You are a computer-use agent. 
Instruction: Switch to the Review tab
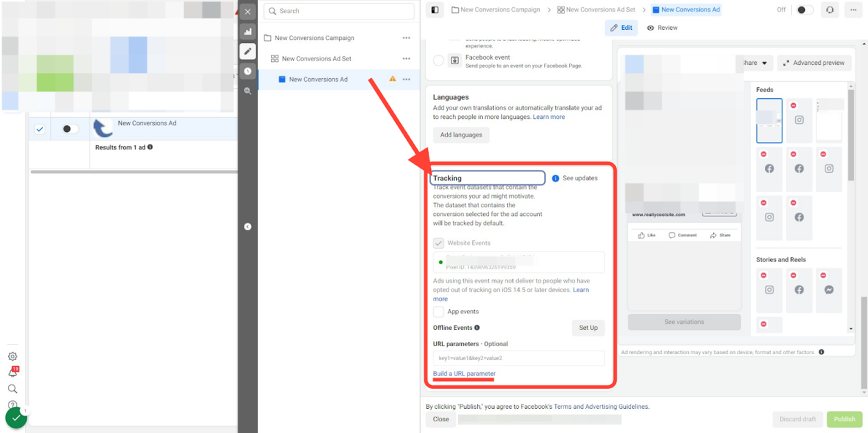pyautogui.click(x=662, y=28)
